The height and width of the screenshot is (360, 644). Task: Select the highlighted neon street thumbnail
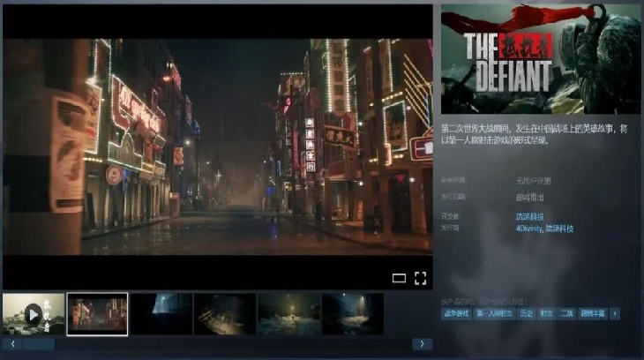point(97,313)
